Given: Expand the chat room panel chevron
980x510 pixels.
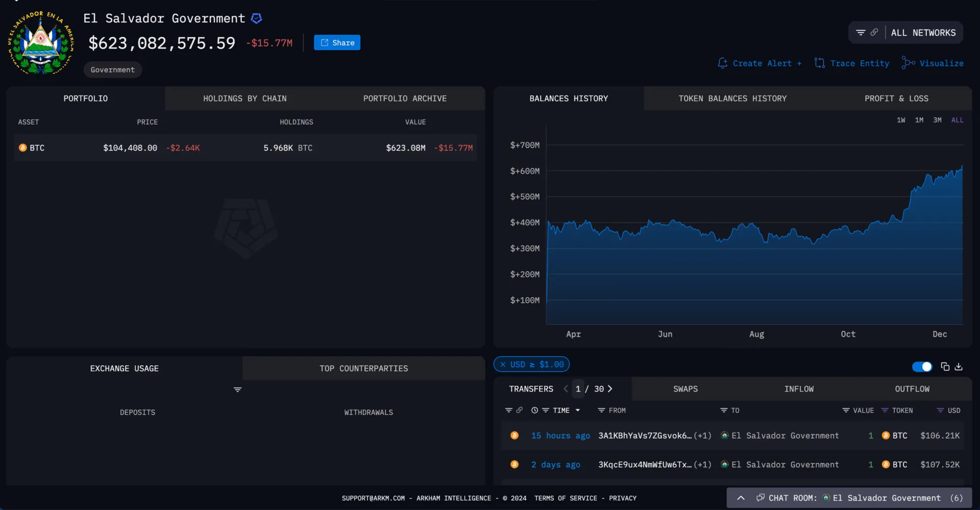Looking at the screenshot, I should tap(741, 498).
